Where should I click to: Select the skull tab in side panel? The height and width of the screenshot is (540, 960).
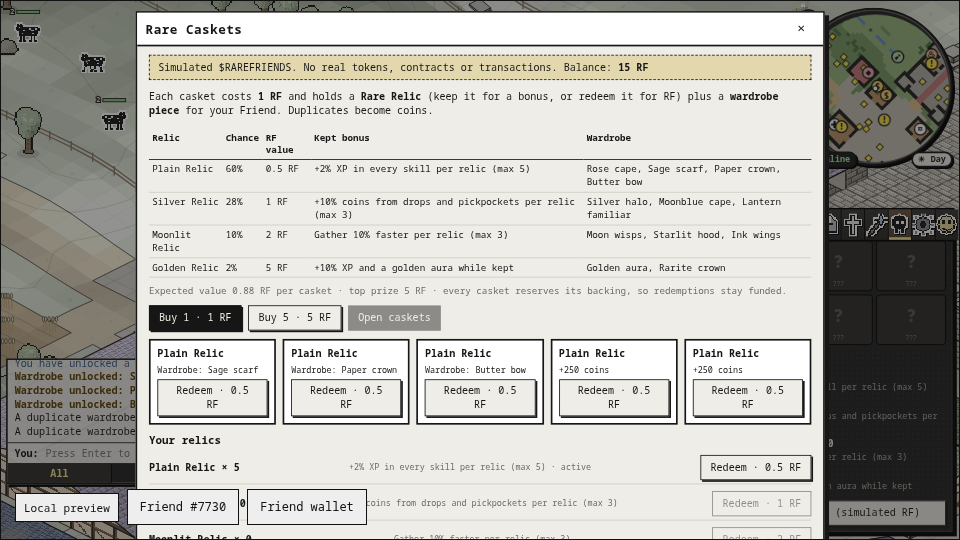pos(899,225)
